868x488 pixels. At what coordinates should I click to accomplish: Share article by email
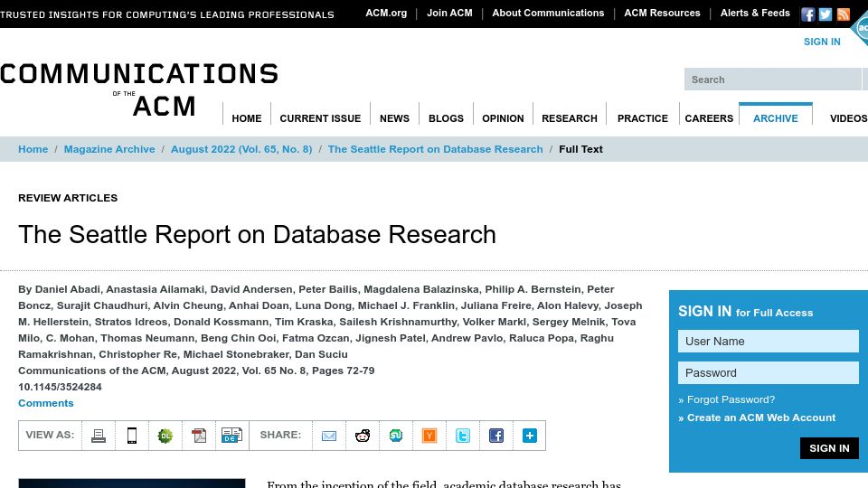click(329, 436)
